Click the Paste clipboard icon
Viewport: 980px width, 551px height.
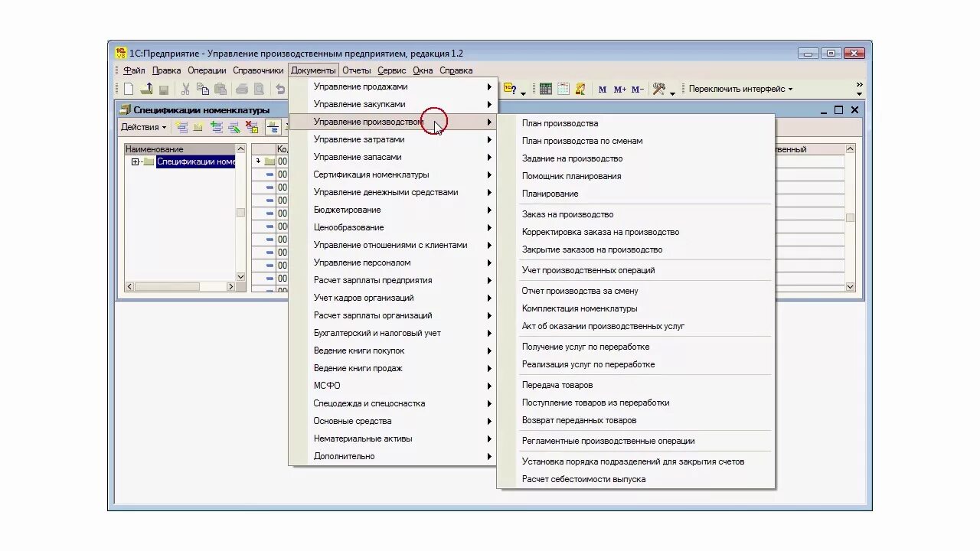[x=220, y=90]
